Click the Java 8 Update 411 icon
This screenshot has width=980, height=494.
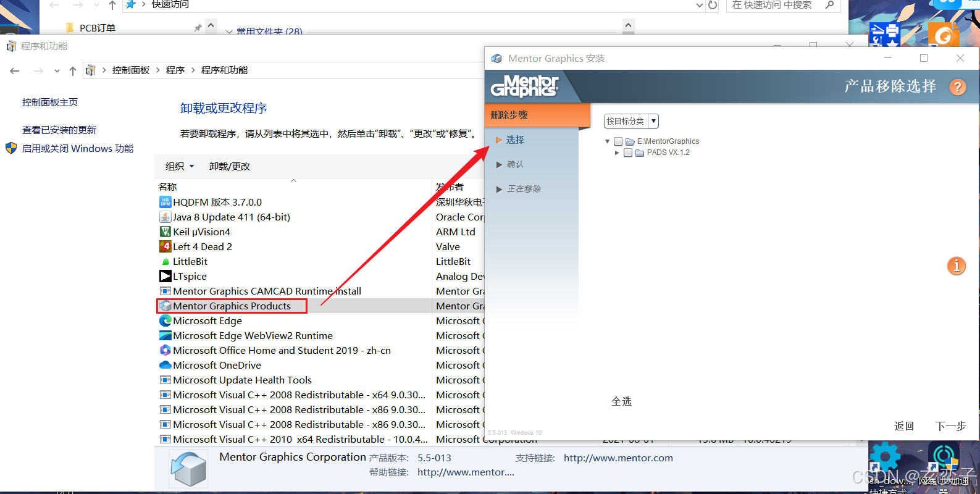pos(165,217)
